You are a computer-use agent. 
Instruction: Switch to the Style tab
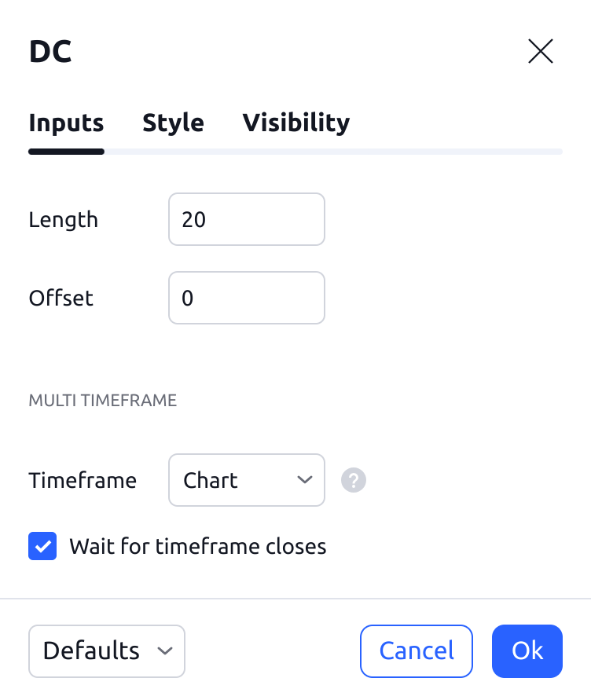click(173, 123)
